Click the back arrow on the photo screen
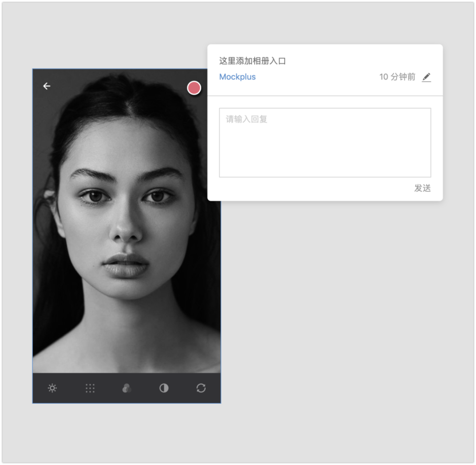 pyautogui.click(x=47, y=86)
